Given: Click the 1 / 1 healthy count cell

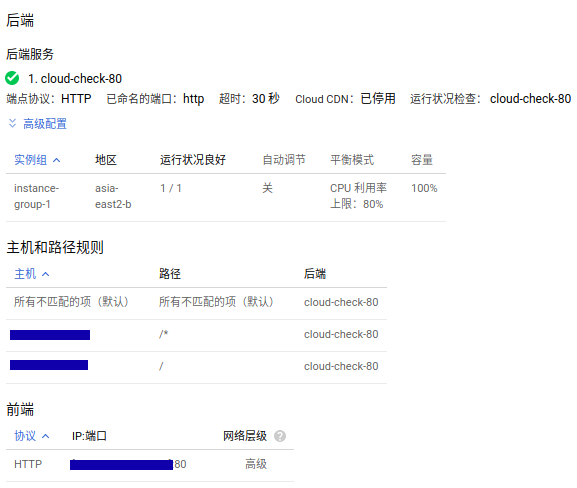Looking at the screenshot, I should pyautogui.click(x=171, y=188).
